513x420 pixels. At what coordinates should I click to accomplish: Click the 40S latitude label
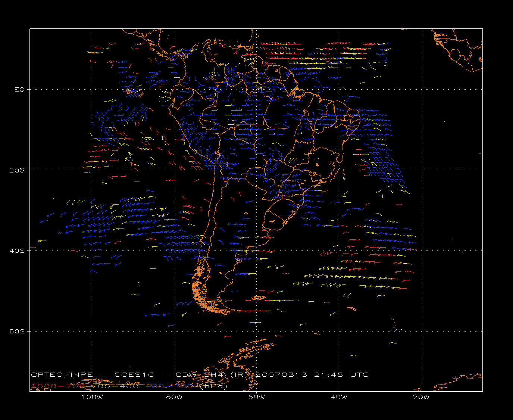[x=17, y=251]
